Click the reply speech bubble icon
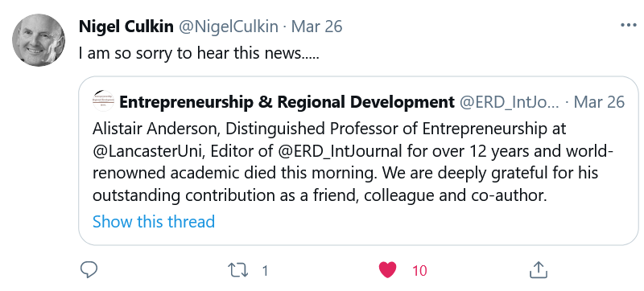 click(x=89, y=270)
